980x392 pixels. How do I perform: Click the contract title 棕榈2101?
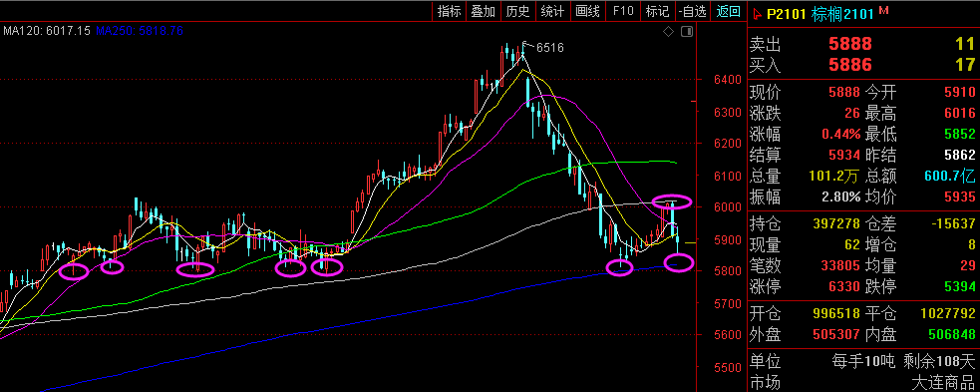(x=842, y=13)
